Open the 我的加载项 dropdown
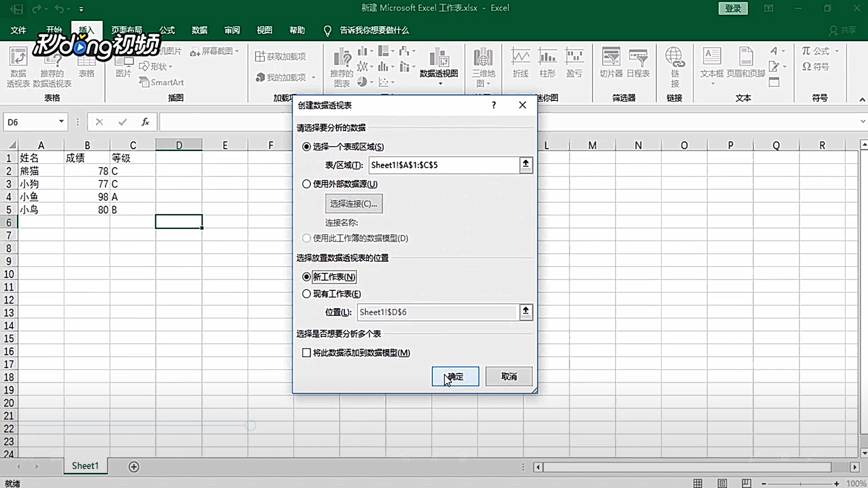 click(x=314, y=77)
